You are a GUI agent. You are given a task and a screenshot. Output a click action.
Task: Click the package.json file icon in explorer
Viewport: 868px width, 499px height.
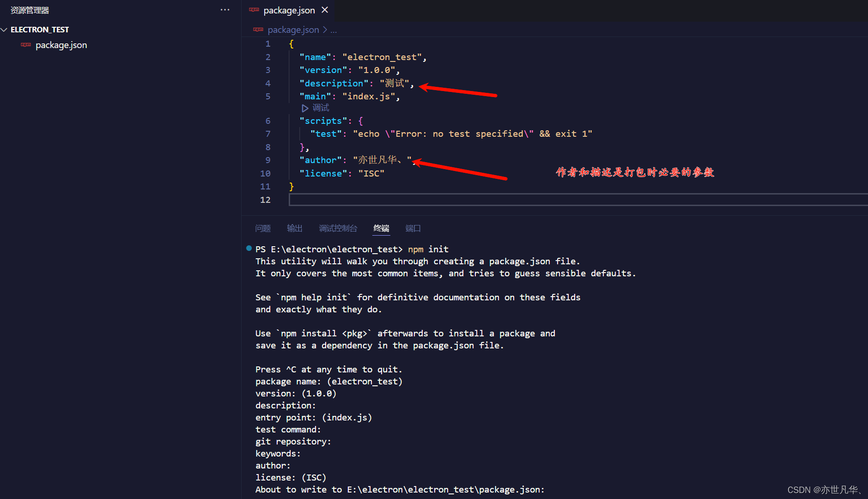point(26,45)
